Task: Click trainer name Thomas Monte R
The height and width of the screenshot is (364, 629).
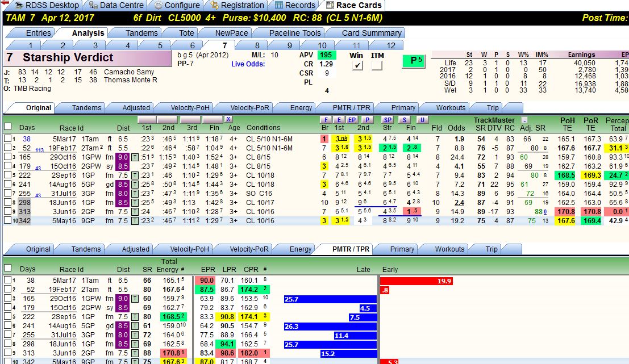Action: pyautogui.click(x=130, y=80)
